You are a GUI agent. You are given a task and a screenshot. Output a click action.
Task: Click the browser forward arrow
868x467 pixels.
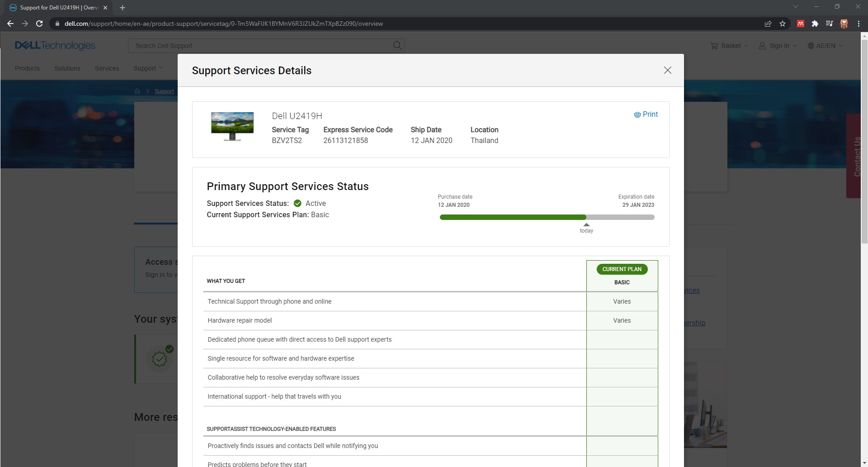pos(25,24)
